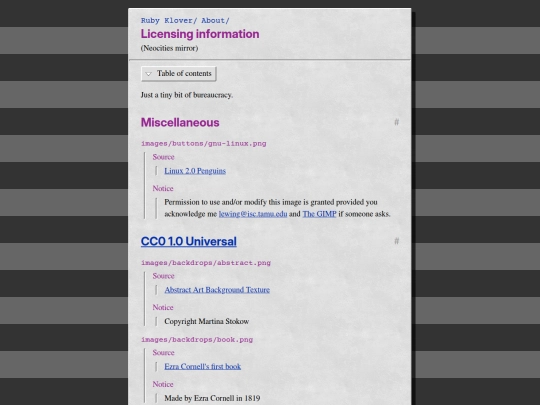Follow The GIMP link

[x=319, y=214]
